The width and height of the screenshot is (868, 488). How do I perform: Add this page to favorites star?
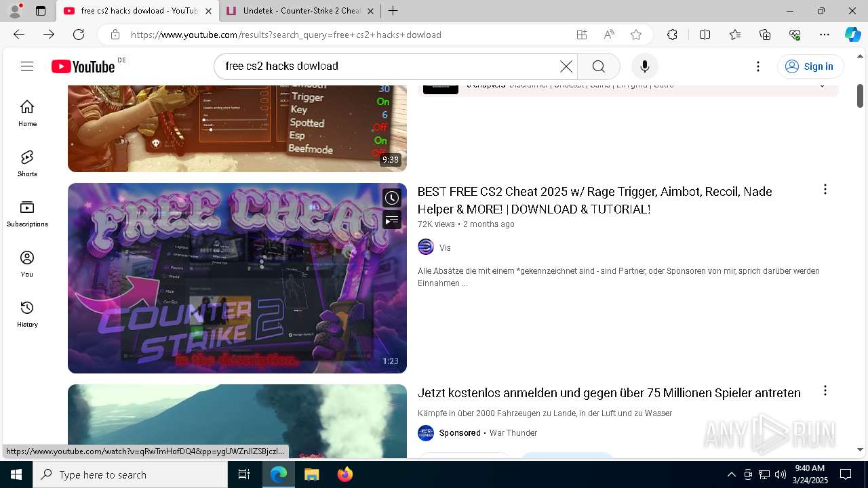click(x=635, y=35)
